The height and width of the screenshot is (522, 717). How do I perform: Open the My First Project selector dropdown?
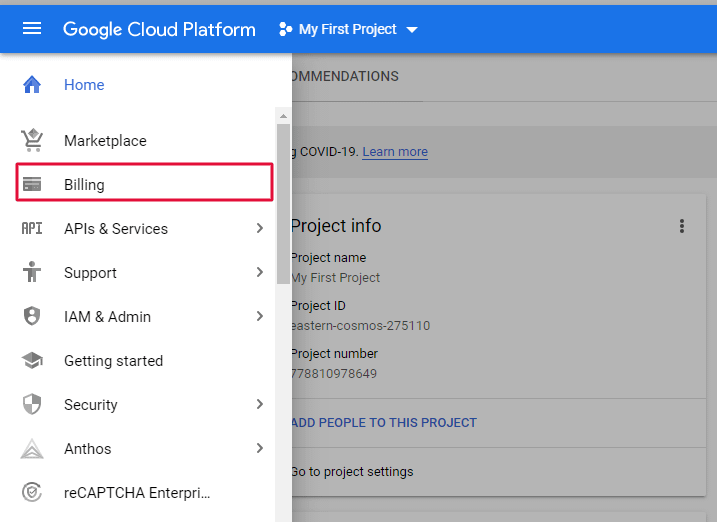click(348, 29)
